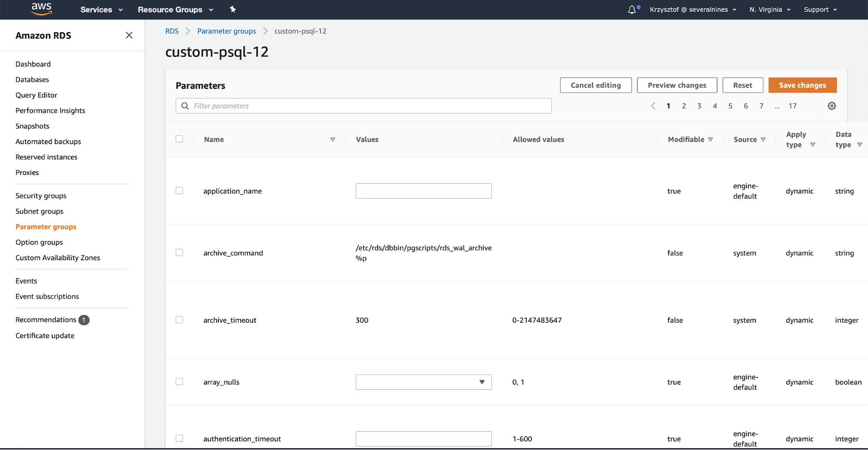
Task: Check the application_name row checkbox
Action: click(179, 191)
